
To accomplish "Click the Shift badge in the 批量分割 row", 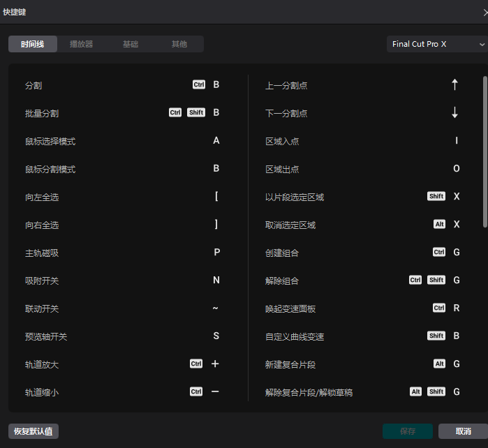I will (x=196, y=113).
